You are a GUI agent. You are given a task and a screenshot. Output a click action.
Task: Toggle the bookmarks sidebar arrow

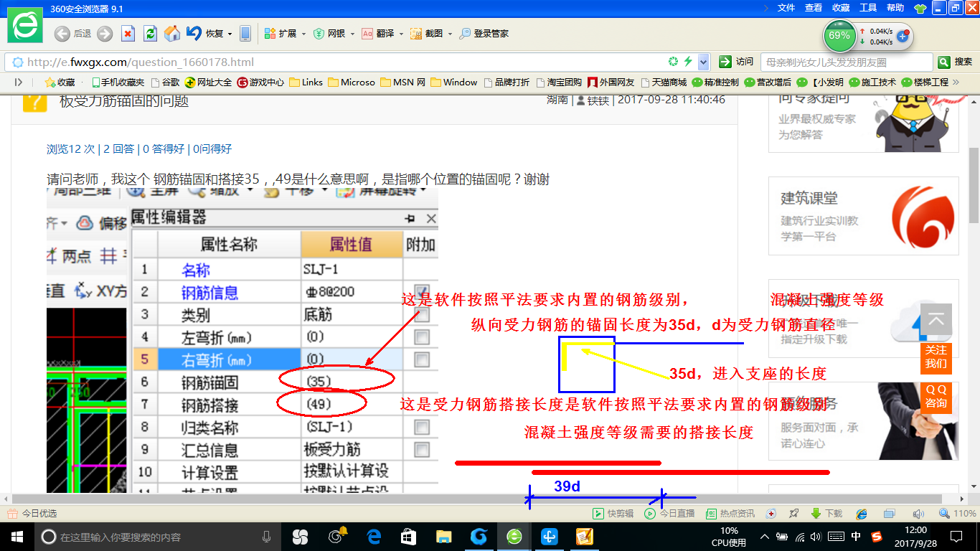coord(19,82)
